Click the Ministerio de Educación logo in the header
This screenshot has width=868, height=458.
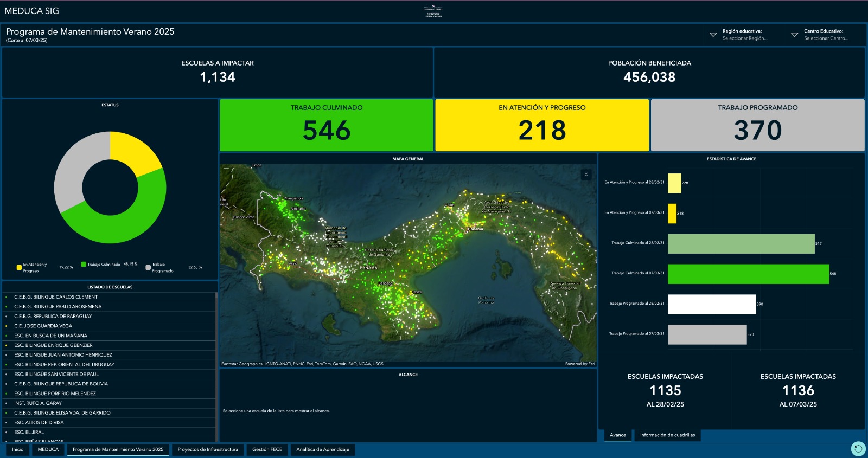[x=433, y=11]
